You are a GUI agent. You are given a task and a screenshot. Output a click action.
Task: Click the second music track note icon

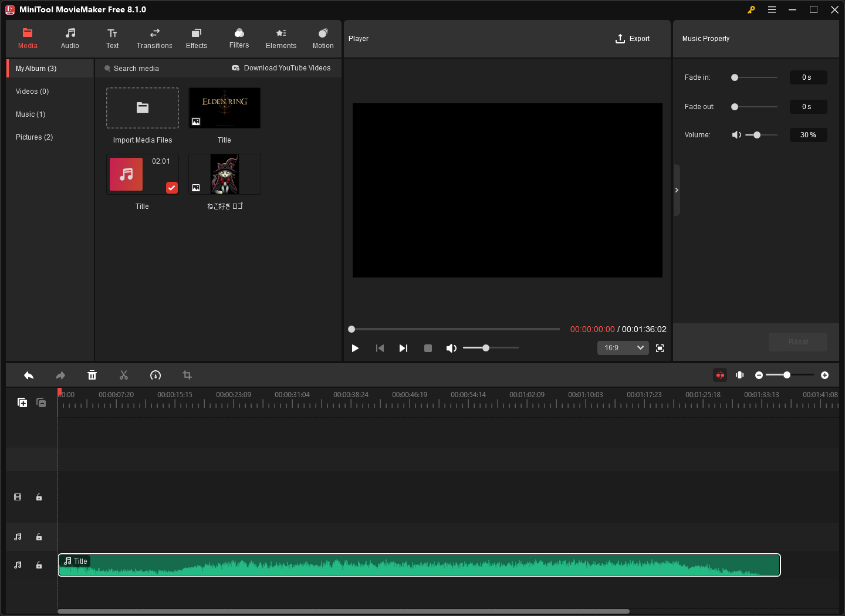click(18, 565)
